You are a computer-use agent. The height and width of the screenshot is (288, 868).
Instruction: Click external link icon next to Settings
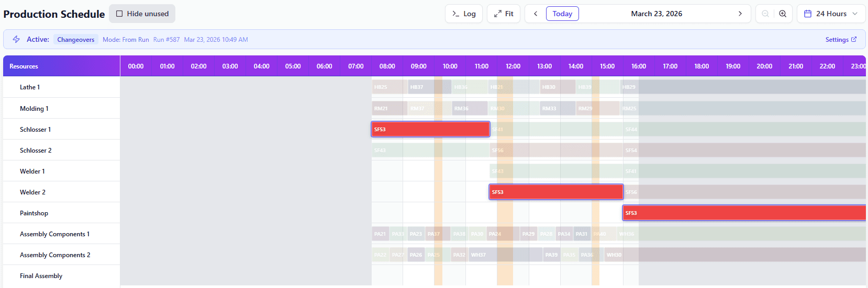(854, 39)
